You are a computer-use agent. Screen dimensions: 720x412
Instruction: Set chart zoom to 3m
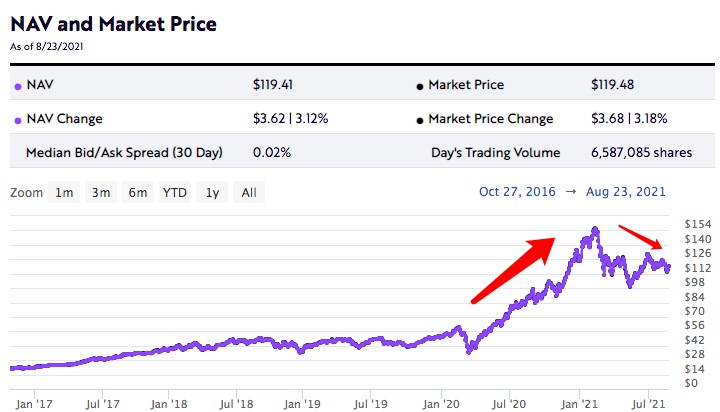pyautogui.click(x=101, y=192)
